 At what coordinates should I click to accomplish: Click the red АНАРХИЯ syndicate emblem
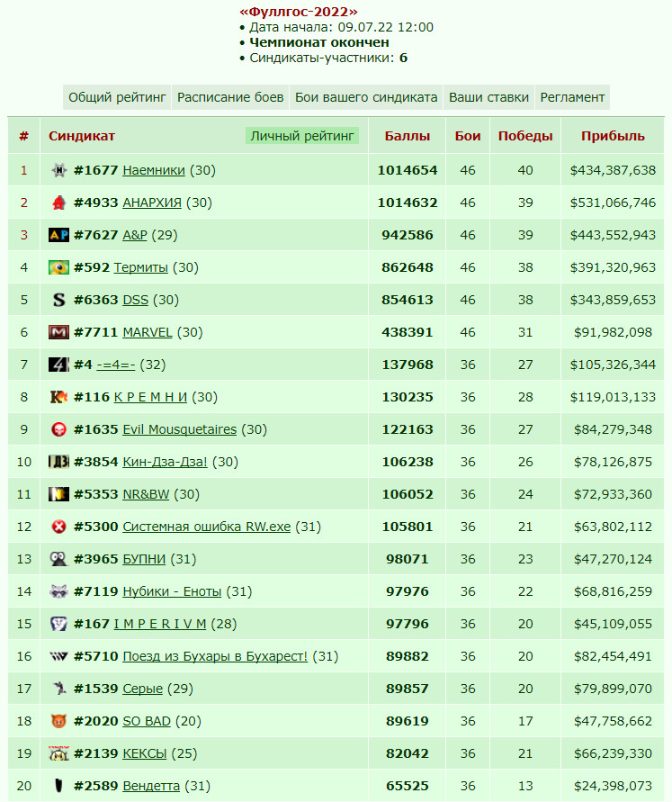(x=58, y=203)
